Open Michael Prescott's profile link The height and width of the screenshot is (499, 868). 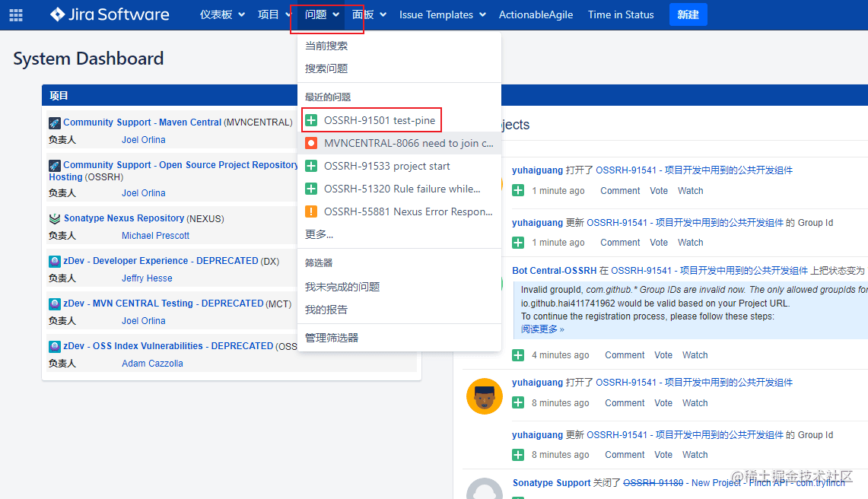click(155, 236)
